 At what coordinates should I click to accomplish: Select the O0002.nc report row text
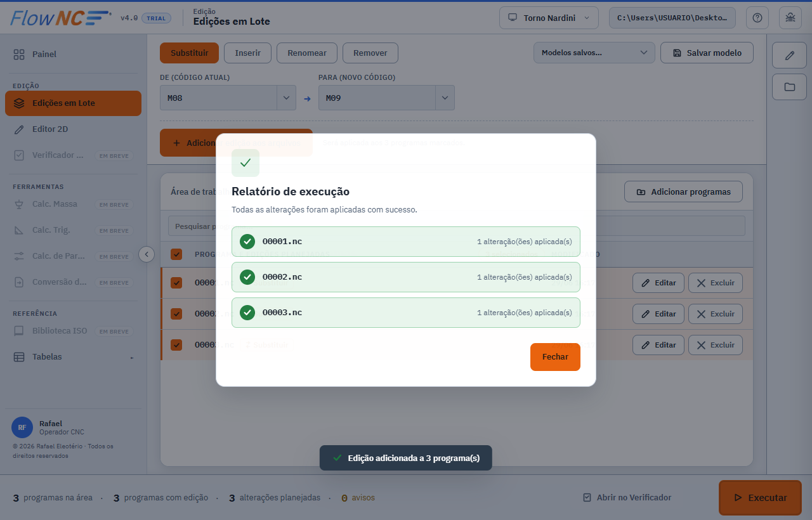click(x=282, y=277)
